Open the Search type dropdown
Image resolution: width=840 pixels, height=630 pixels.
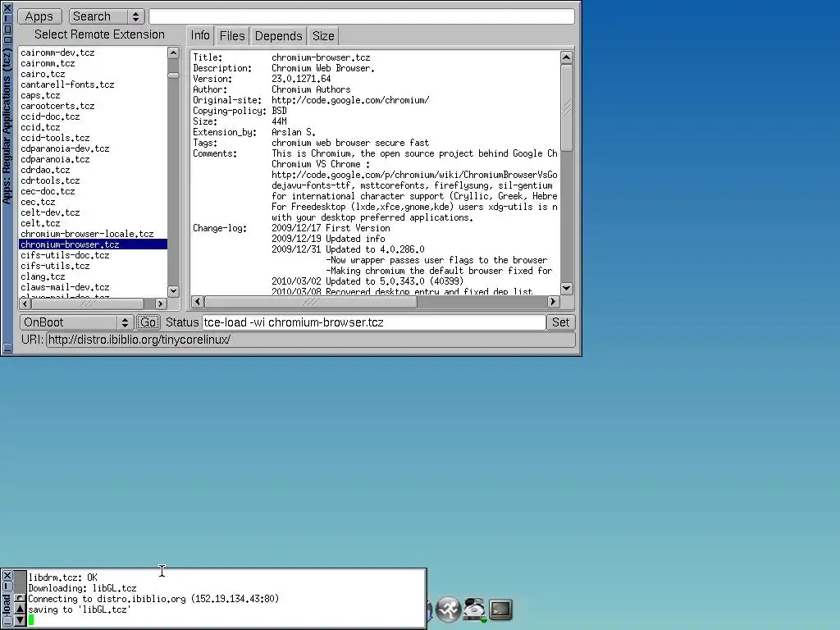(x=107, y=16)
